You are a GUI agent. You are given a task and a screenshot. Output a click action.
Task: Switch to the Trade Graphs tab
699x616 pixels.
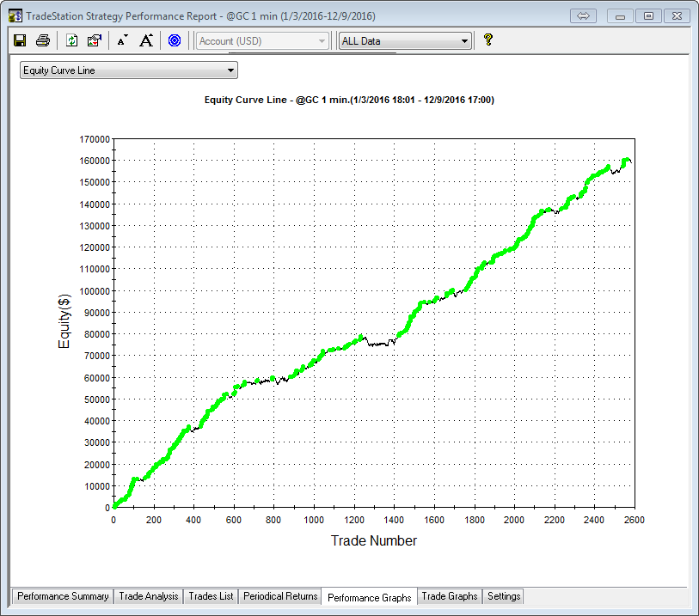[449, 596]
